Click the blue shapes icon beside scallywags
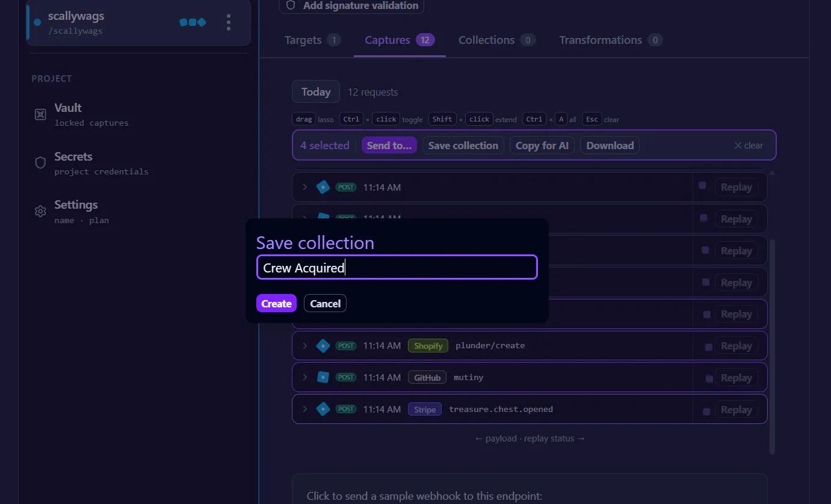The height and width of the screenshot is (504, 831). coord(193,22)
